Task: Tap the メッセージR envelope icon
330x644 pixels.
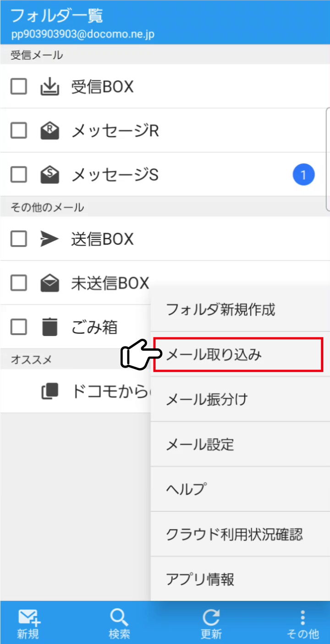Action: click(49, 130)
